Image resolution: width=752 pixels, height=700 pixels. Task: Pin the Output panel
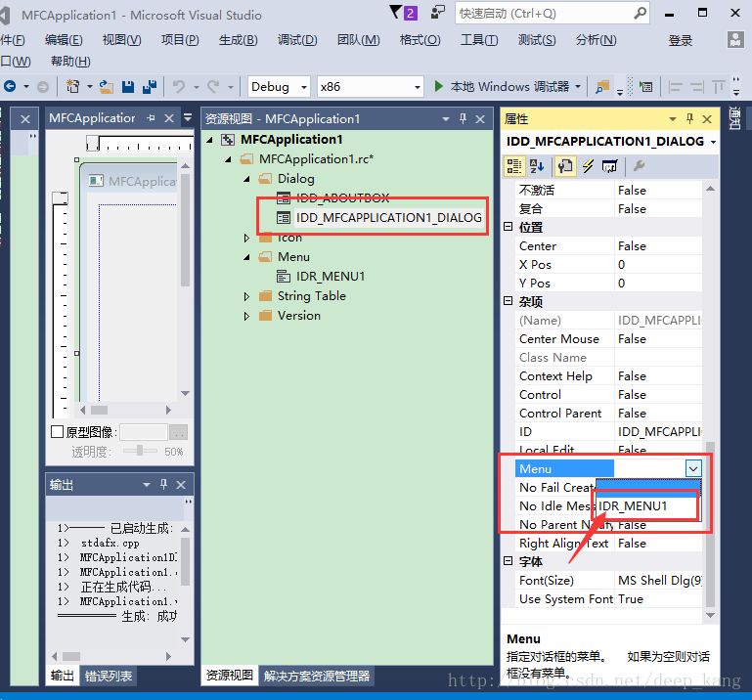(163, 485)
